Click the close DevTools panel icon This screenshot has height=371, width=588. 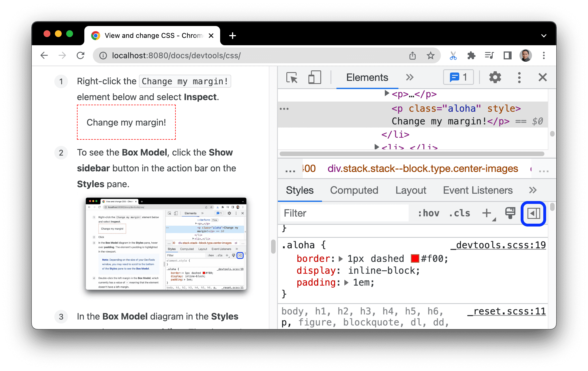pyautogui.click(x=542, y=78)
